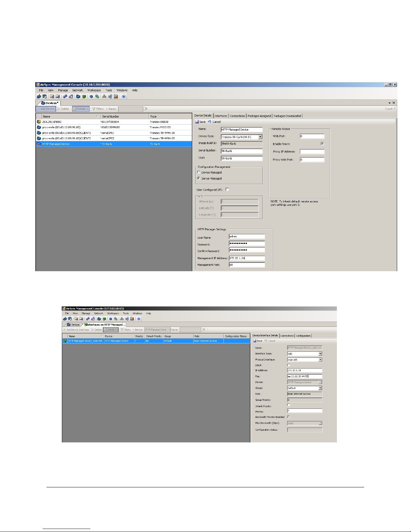Screen dimensions: 411x532
Task: Switch to the Packages Assigned tab
Action: click(x=259, y=116)
